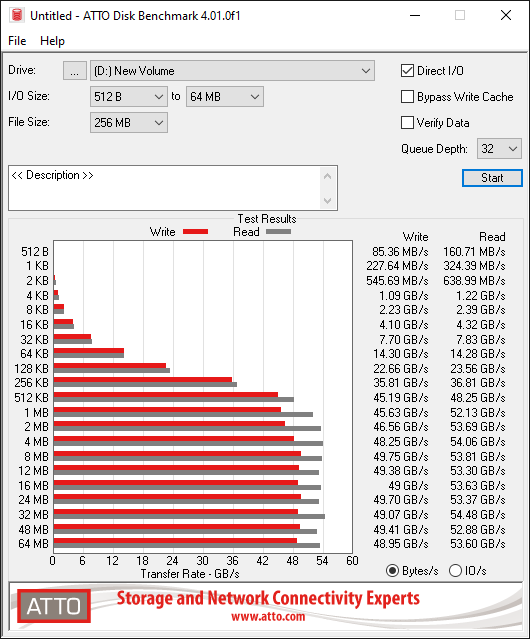Click the read value 14.28 GB/s
This screenshot has height=639, width=530.
[478, 354]
